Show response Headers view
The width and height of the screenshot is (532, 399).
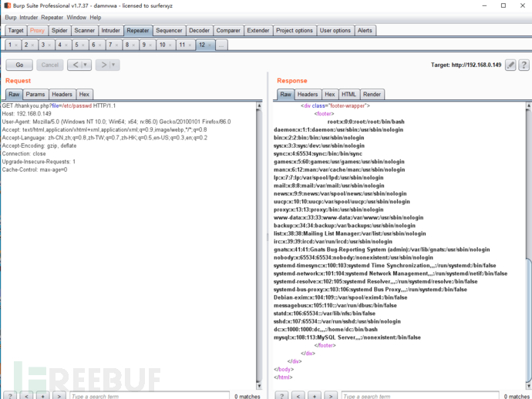point(308,94)
